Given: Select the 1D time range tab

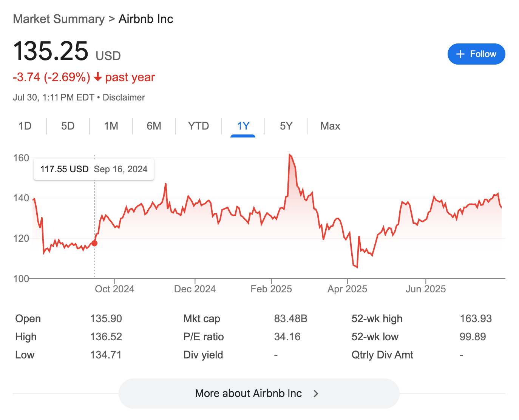Looking at the screenshot, I should (25, 126).
